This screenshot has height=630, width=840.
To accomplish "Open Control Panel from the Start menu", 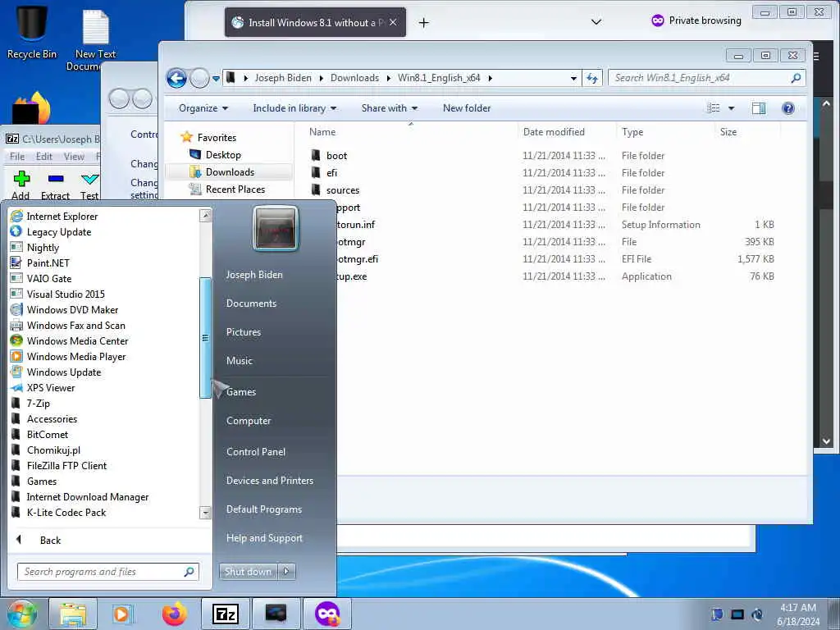I will click(x=256, y=452).
